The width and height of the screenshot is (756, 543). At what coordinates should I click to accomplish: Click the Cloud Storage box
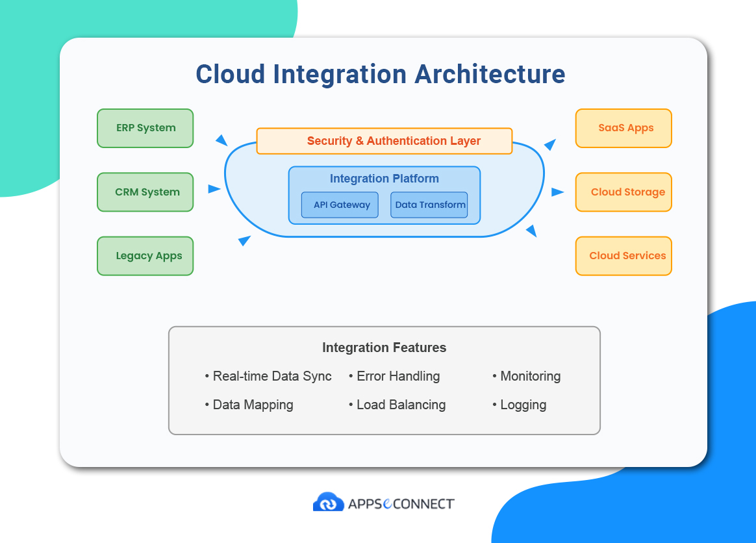click(x=624, y=192)
